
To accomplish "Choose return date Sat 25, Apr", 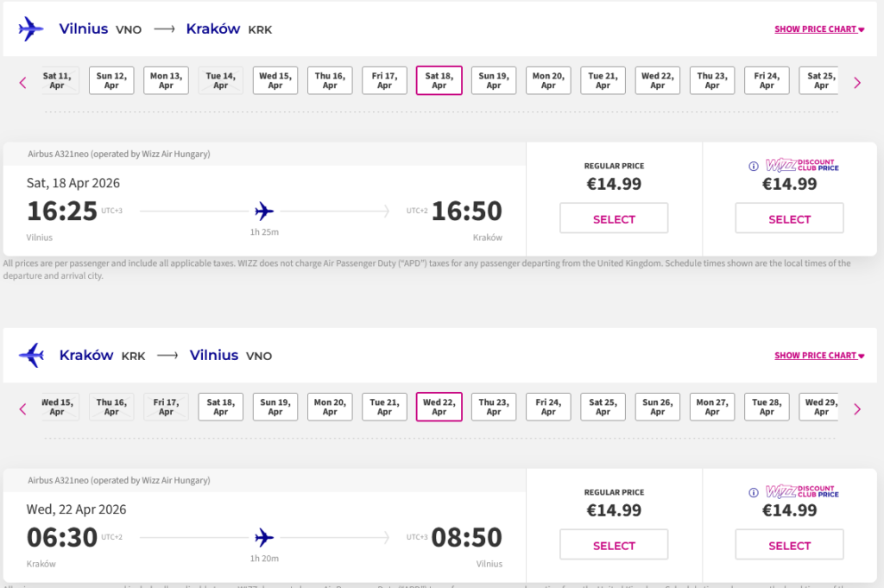I will [603, 407].
